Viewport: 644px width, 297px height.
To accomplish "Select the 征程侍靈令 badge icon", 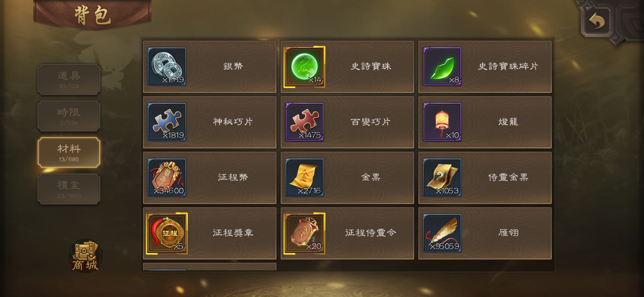I will pos(304,233).
